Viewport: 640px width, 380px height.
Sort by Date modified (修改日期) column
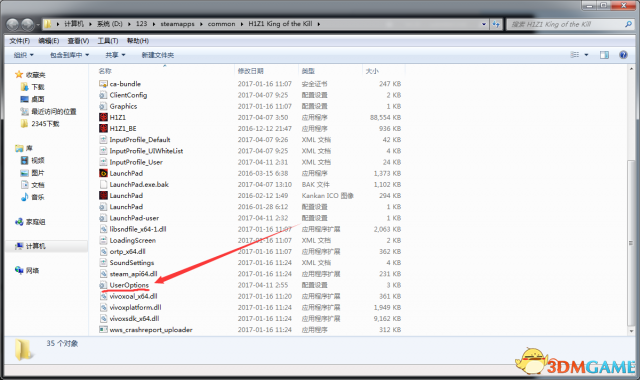[x=251, y=71]
